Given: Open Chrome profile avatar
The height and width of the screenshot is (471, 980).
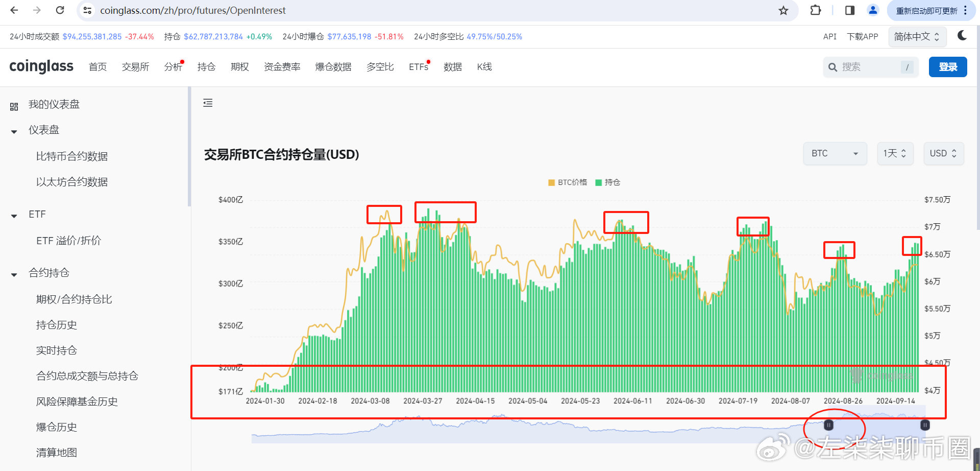Looking at the screenshot, I should 873,10.
